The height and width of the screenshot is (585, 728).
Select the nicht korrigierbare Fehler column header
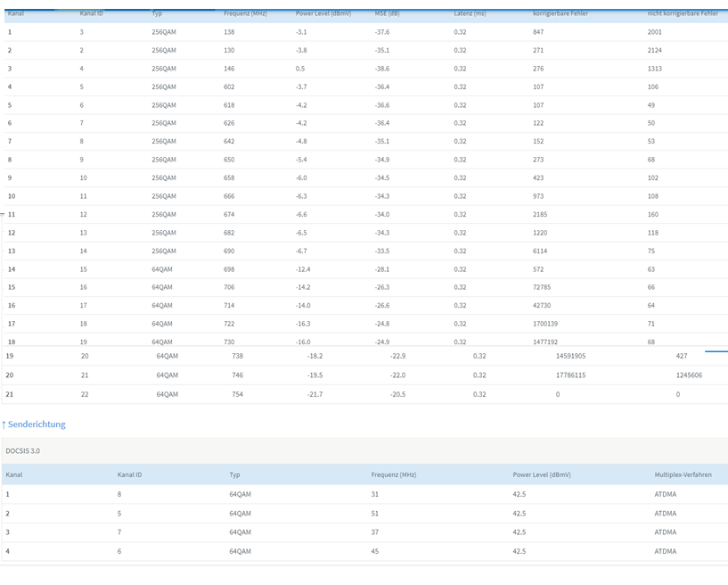pyautogui.click(x=682, y=13)
